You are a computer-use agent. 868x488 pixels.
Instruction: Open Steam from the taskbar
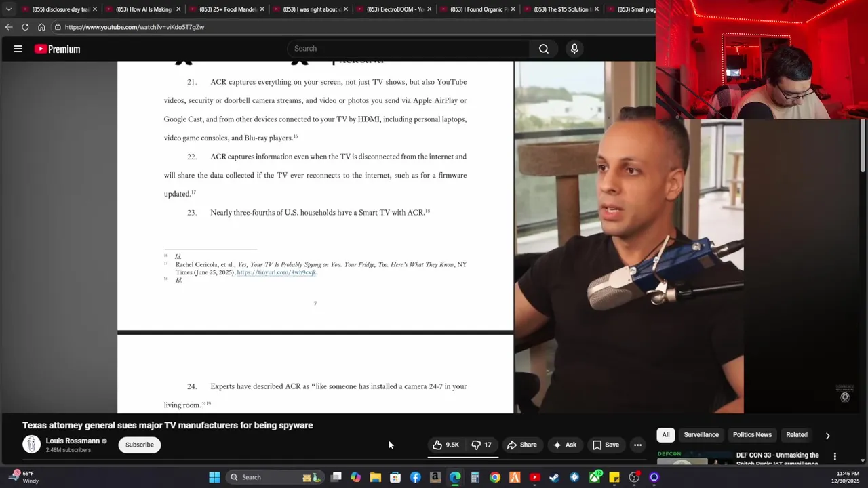point(554,477)
